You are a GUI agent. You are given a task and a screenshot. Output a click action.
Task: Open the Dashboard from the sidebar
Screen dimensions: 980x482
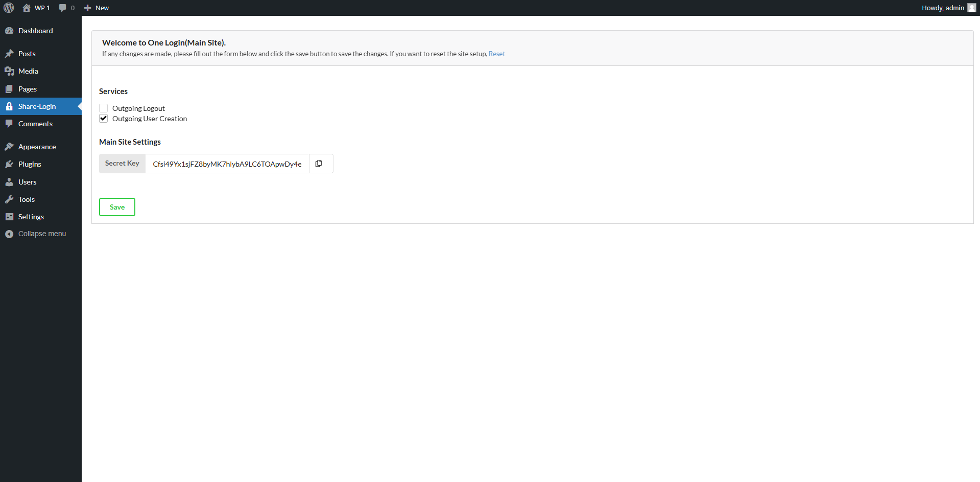tap(10, 31)
